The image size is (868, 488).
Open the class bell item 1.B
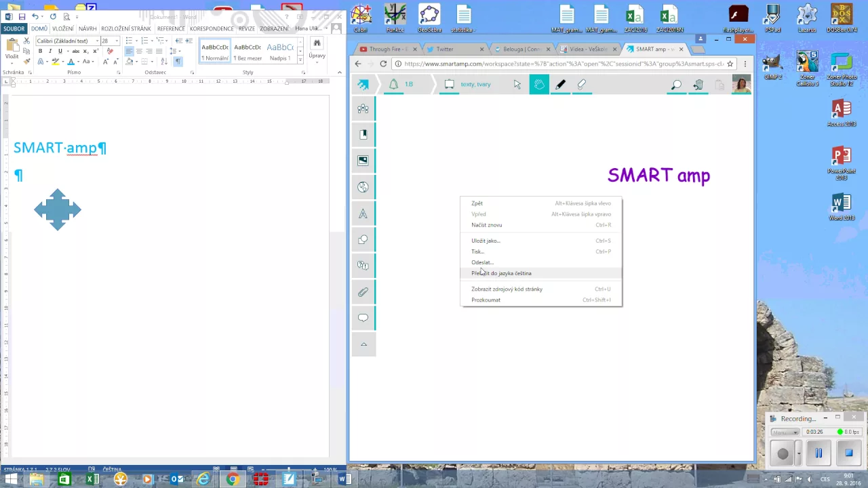point(401,85)
